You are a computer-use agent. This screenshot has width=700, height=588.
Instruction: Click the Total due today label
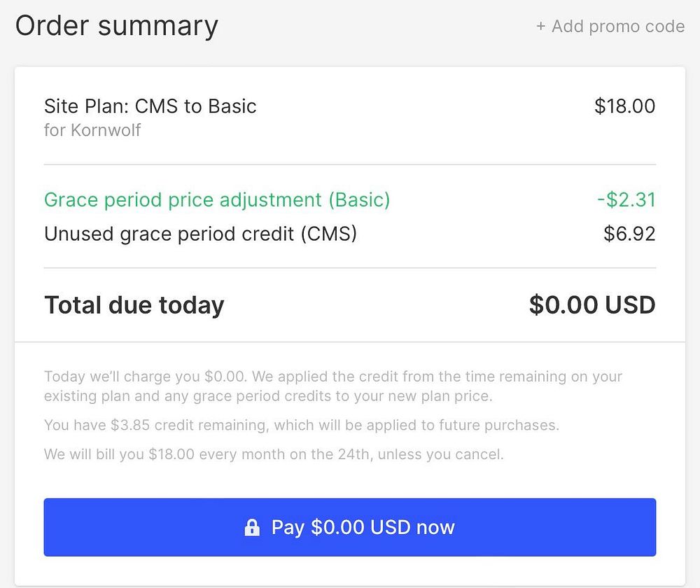[134, 305]
